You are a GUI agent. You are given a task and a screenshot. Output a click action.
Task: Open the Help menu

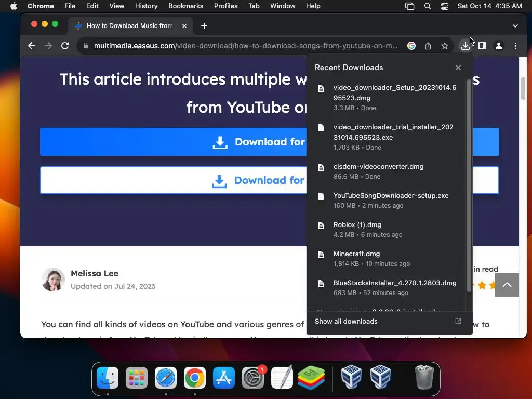pos(313,6)
